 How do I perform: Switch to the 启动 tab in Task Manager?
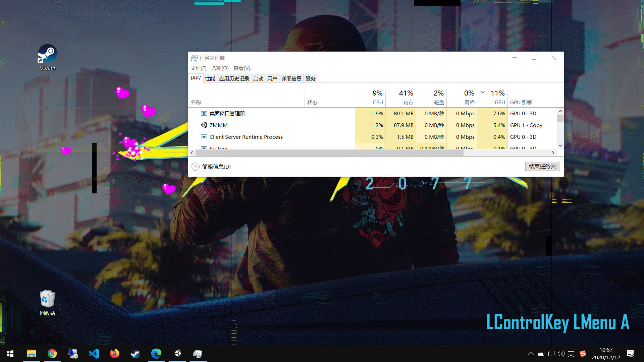tap(258, 78)
